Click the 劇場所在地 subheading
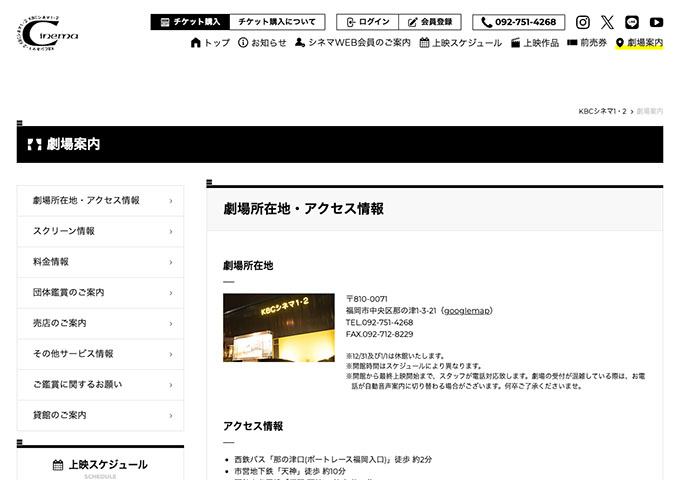680x480 pixels. 248,266
